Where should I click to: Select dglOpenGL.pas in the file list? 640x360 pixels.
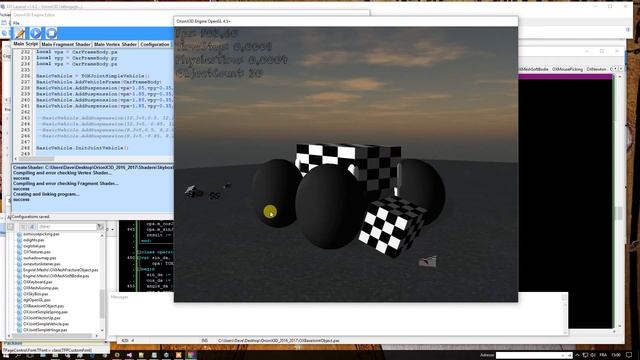pos(37,300)
